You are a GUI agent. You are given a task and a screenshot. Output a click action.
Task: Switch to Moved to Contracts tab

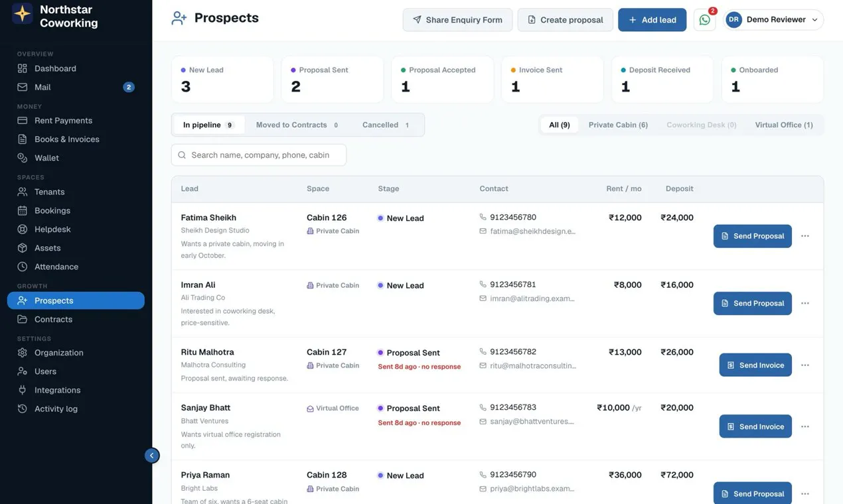[x=297, y=125]
